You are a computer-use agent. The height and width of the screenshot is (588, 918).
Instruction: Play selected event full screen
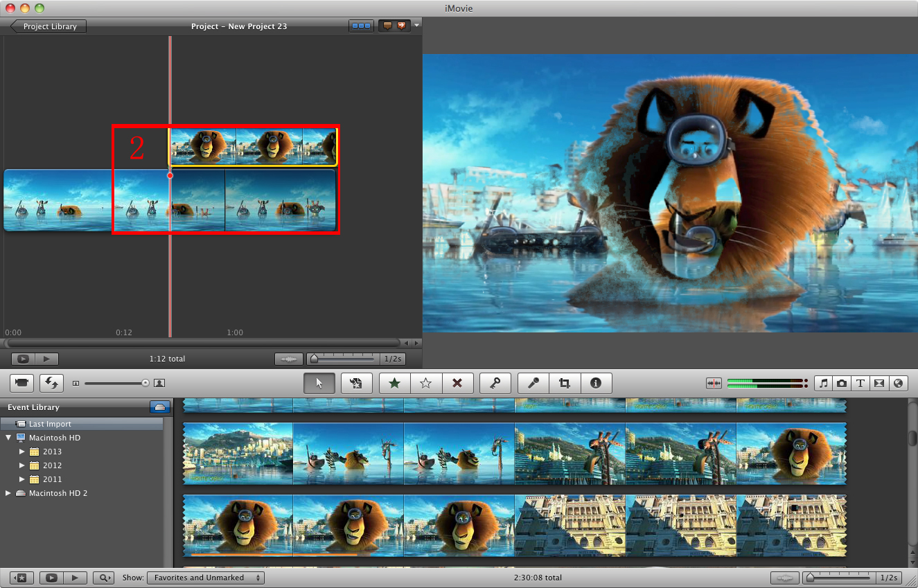[x=51, y=577]
